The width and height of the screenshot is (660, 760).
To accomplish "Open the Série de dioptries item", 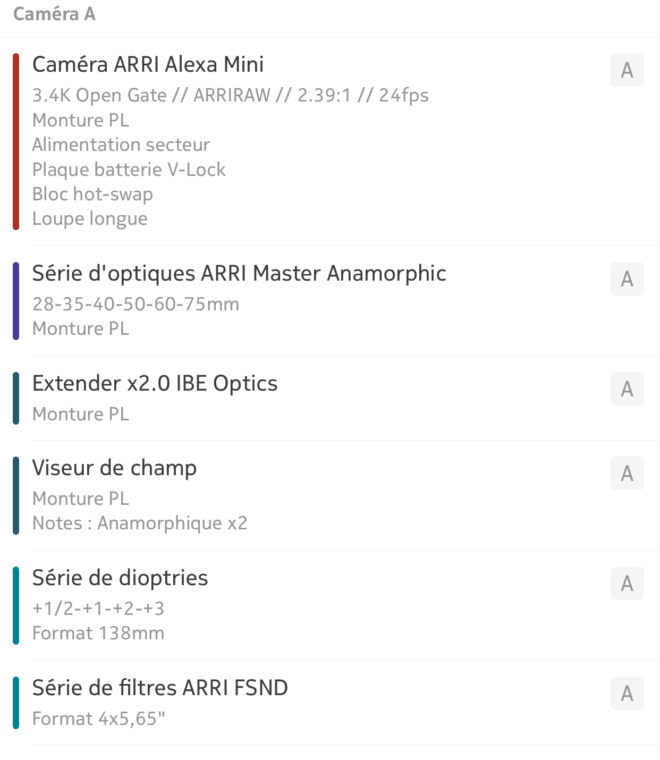I will (330, 605).
